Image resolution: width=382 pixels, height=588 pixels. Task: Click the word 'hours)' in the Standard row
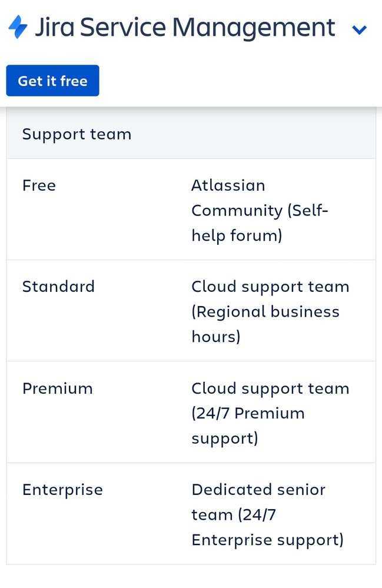(216, 337)
